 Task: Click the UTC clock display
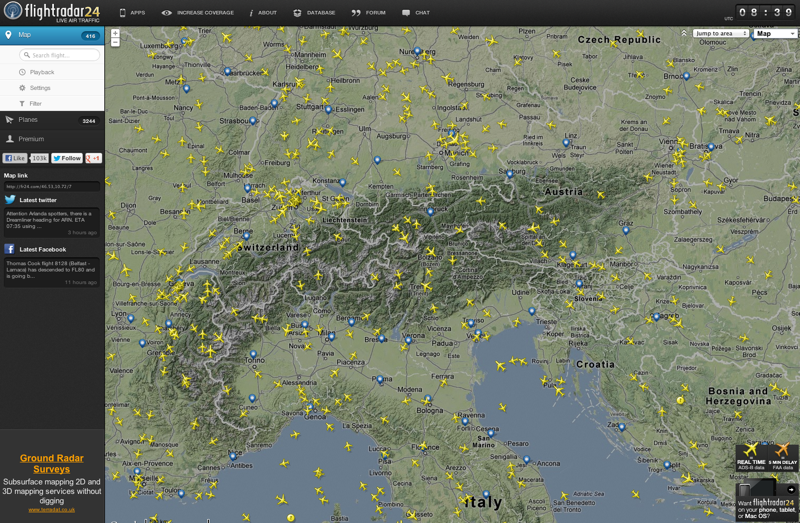point(764,12)
